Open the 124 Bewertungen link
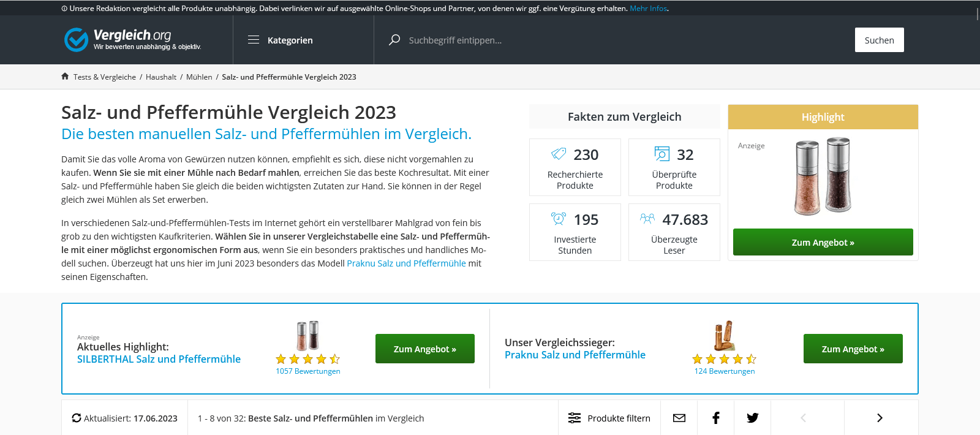 725,371
